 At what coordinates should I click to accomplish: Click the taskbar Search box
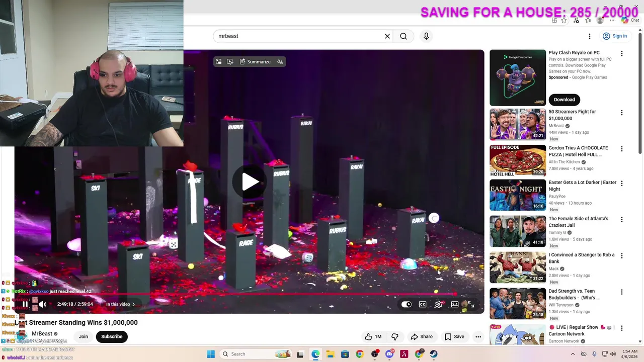tap(256, 354)
